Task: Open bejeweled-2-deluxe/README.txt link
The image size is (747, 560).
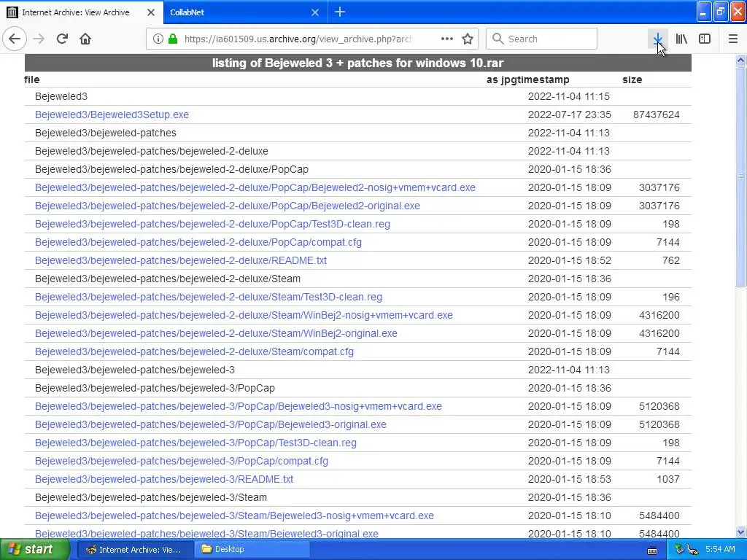Action: coord(181,260)
